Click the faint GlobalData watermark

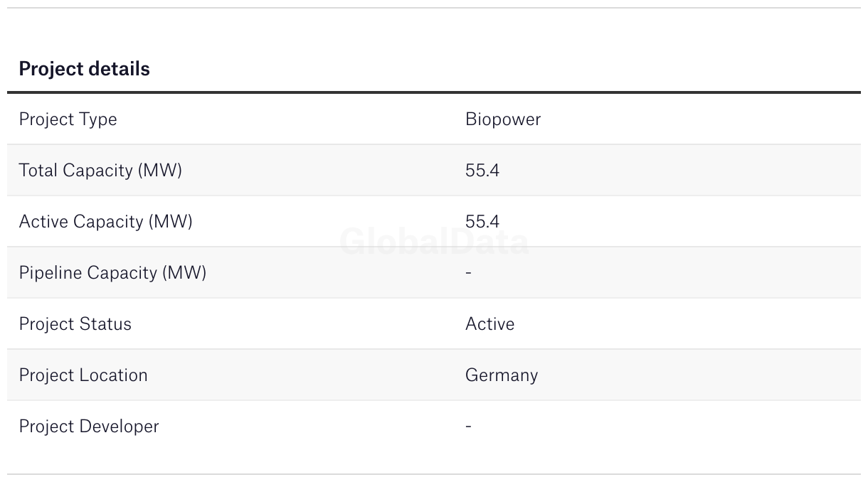(x=434, y=242)
